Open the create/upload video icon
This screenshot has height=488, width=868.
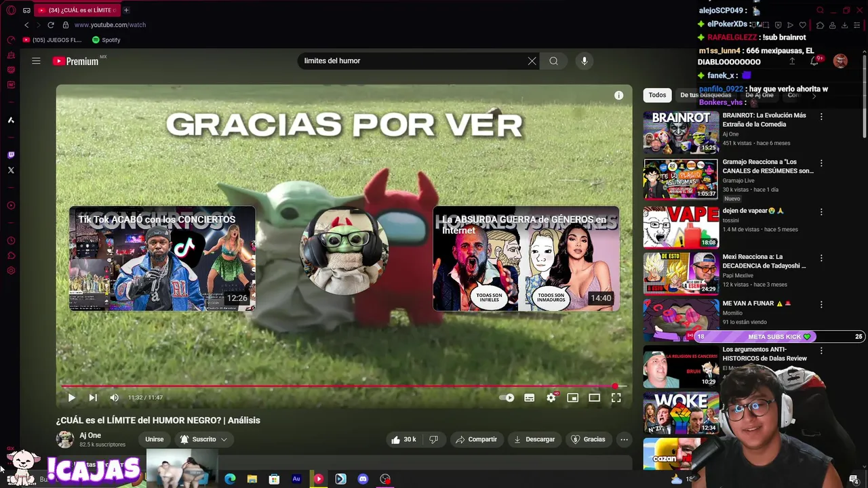pos(791,61)
